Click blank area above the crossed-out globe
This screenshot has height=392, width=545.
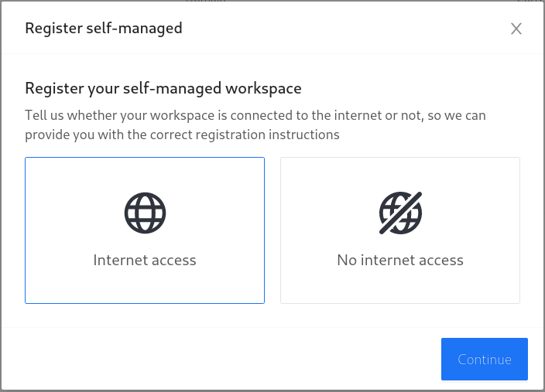point(400,174)
